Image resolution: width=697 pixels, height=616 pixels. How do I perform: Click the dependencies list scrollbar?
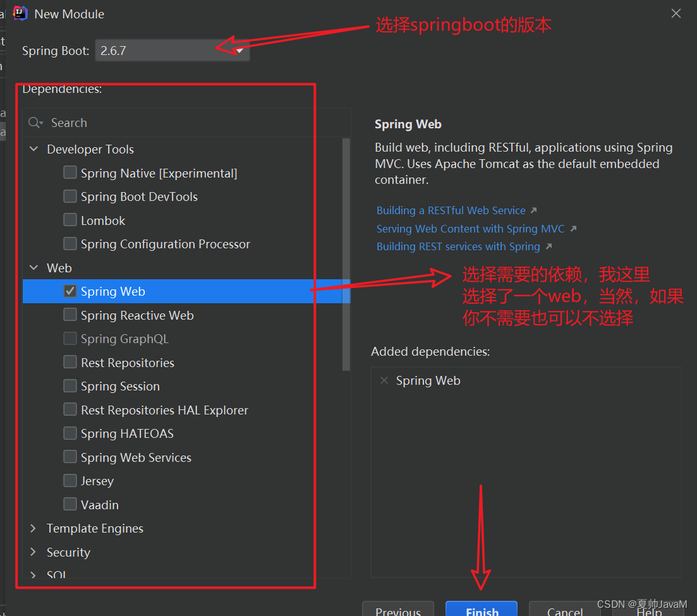pos(346,254)
